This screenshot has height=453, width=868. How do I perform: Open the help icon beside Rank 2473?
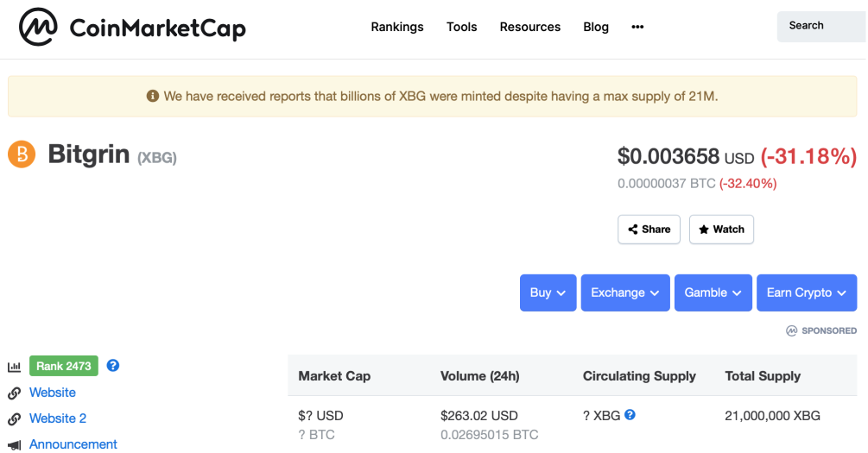113,366
